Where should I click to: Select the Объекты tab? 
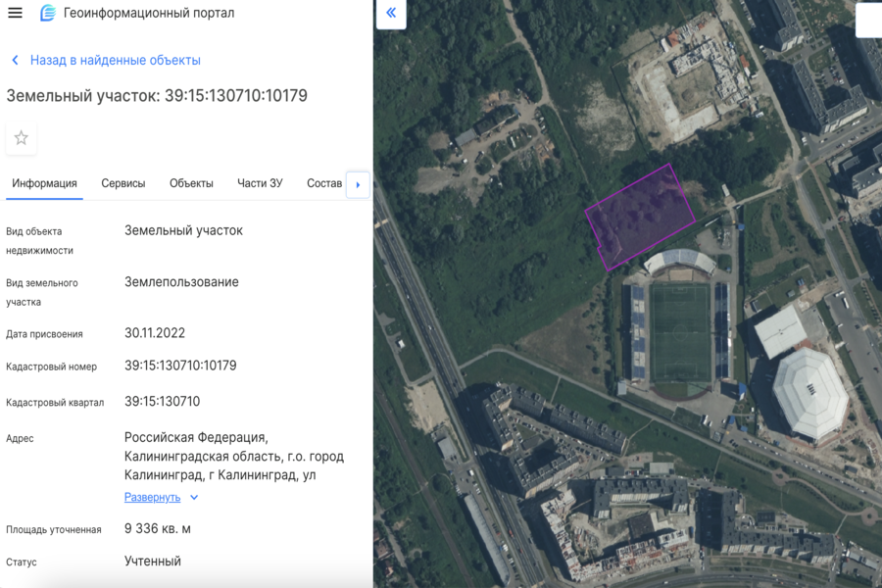point(191,183)
